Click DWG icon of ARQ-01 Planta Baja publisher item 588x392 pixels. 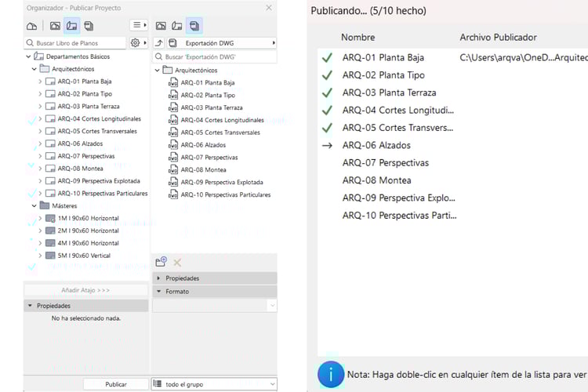tap(173, 82)
